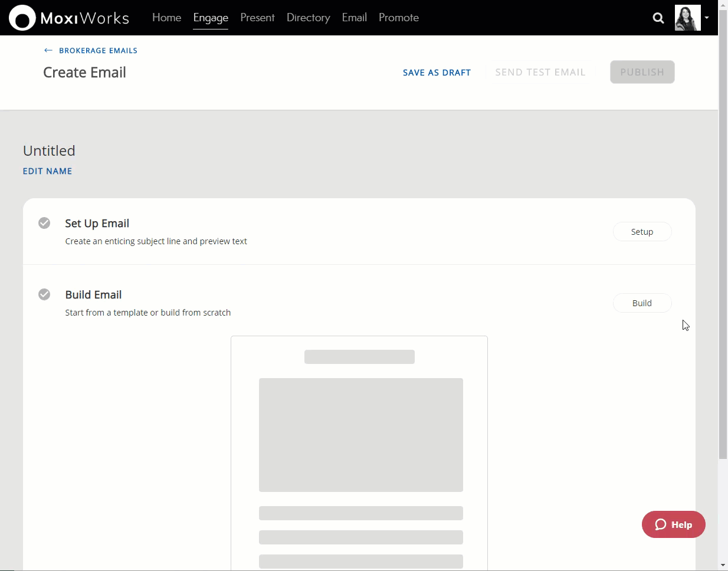The image size is (728, 571).
Task: Click the back arrow beside Brokerage Emails
Action: coord(48,51)
